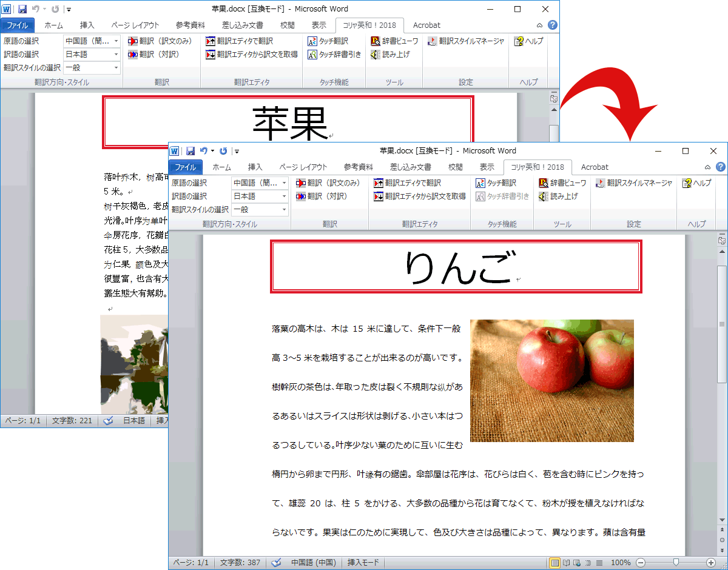Click 100% zoom level in front status bar
The height and width of the screenshot is (570, 728).
(621, 563)
